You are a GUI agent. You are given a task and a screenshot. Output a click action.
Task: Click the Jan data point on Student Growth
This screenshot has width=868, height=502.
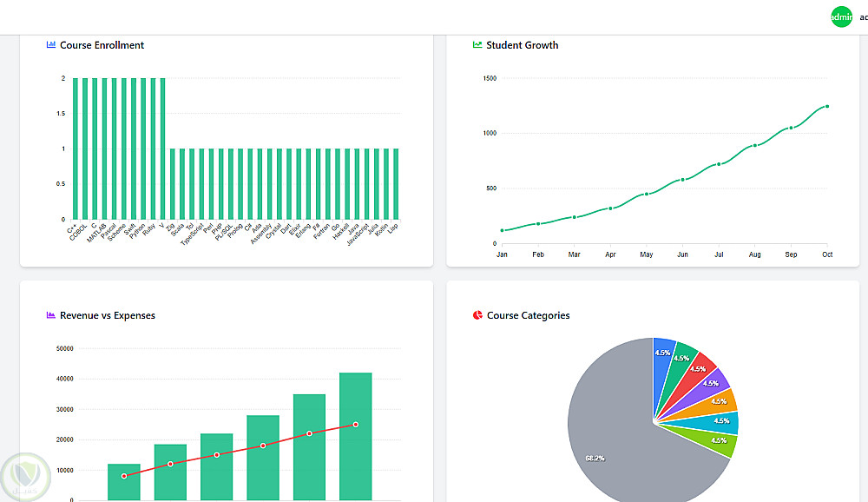pyautogui.click(x=502, y=230)
